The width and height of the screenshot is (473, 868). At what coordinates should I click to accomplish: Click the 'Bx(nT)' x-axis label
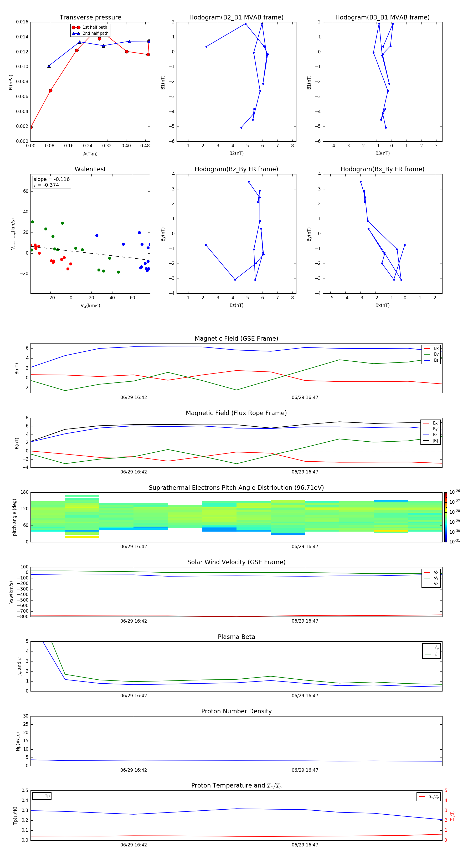point(382,305)
